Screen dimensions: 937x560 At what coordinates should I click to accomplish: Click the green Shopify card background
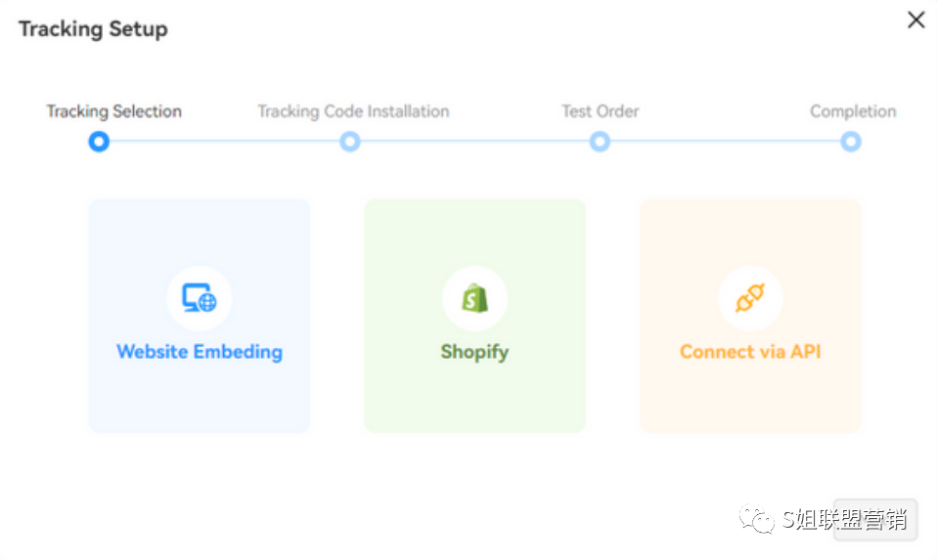pos(475,394)
